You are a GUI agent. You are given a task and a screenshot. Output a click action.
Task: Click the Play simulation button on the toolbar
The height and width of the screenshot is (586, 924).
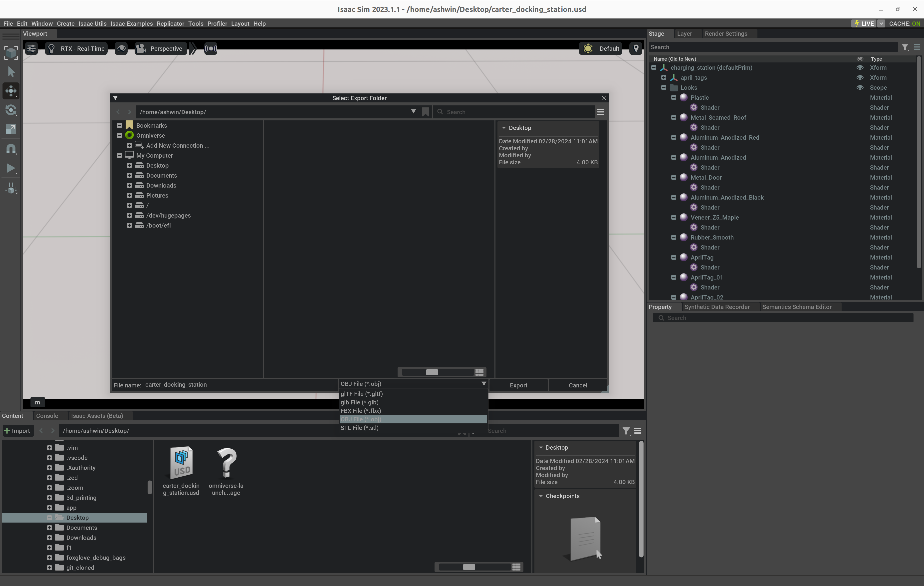click(11, 168)
